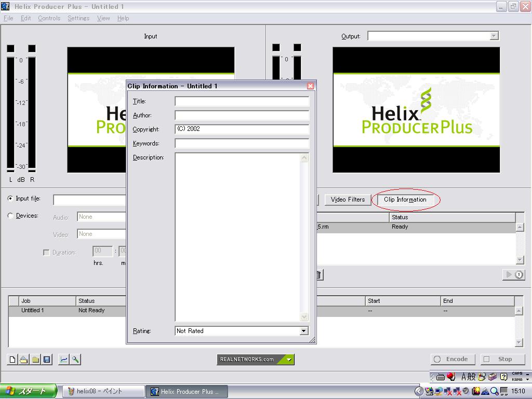532x399 pixels.
Task: Open the Edit menu
Action: pos(26,18)
